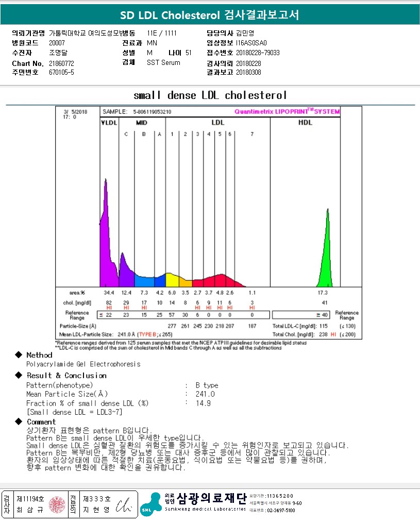Click the '삼광의료재단' foundation name
Screen dimensions: 420x524
click(211, 499)
